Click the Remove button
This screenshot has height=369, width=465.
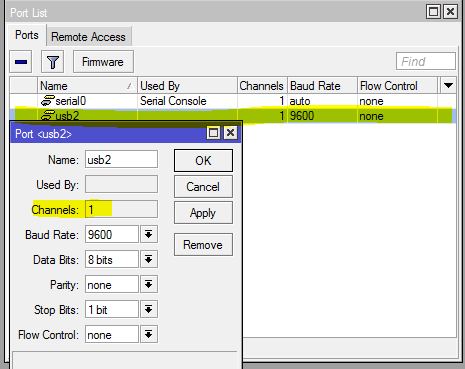pos(203,245)
